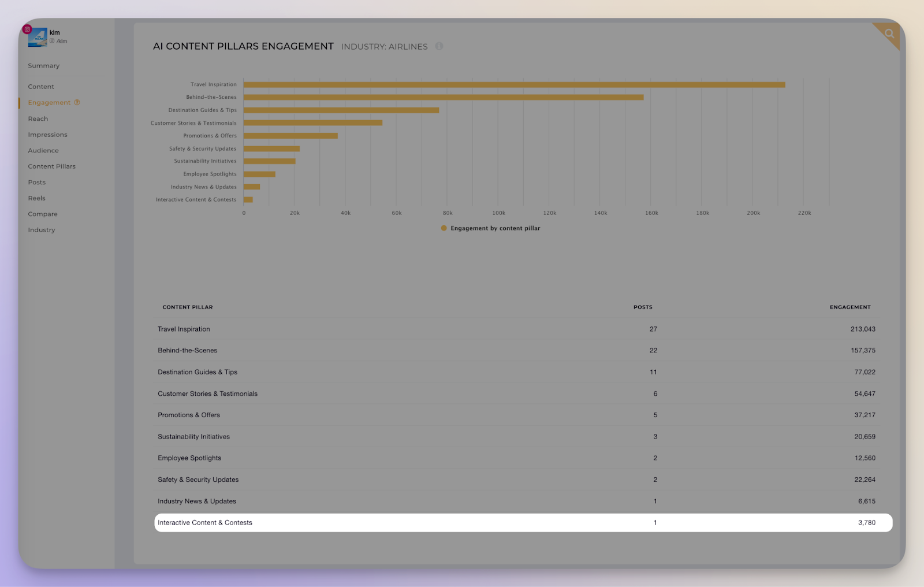Click the info icon next to Industry: Airlines
The height and width of the screenshot is (587, 924).
(x=439, y=46)
